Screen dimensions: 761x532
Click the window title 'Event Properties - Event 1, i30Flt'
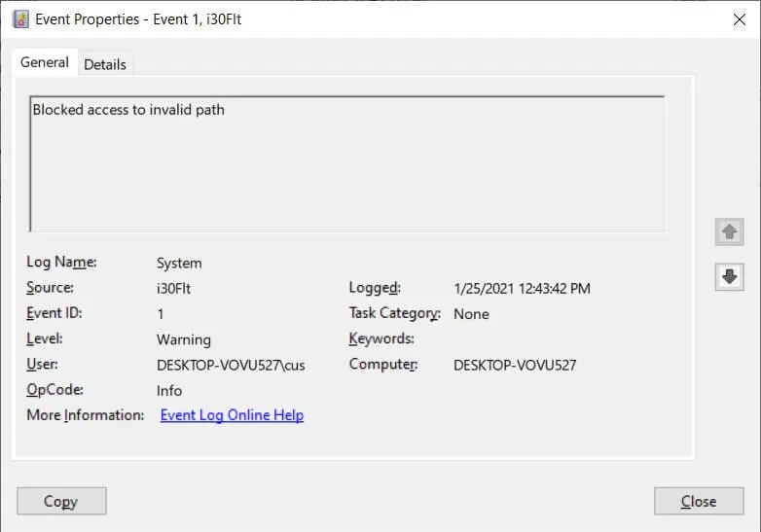point(138,19)
